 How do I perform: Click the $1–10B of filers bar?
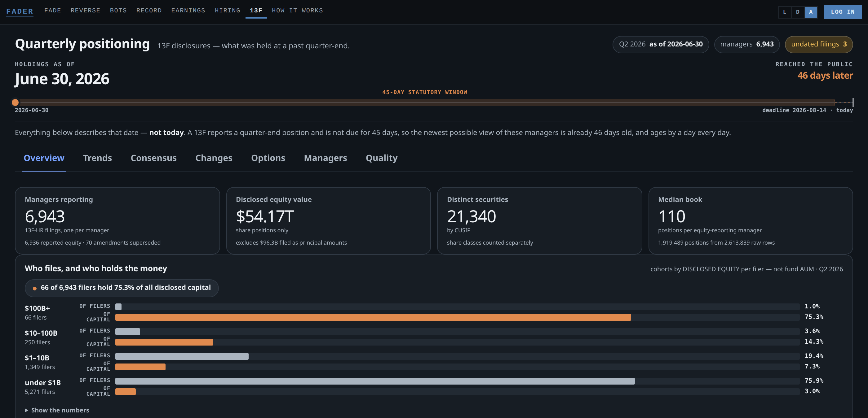point(182,356)
